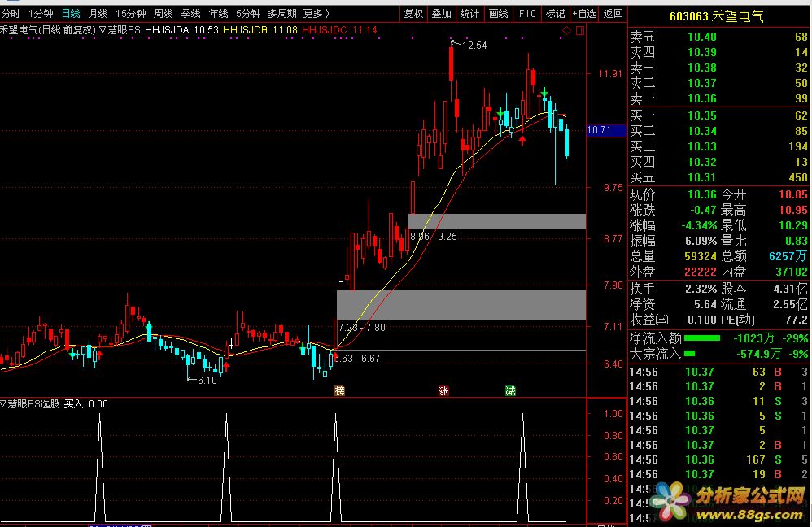This screenshot has width=812, height=527.
Task: Select the 日线 daily period
Action: click(71, 14)
